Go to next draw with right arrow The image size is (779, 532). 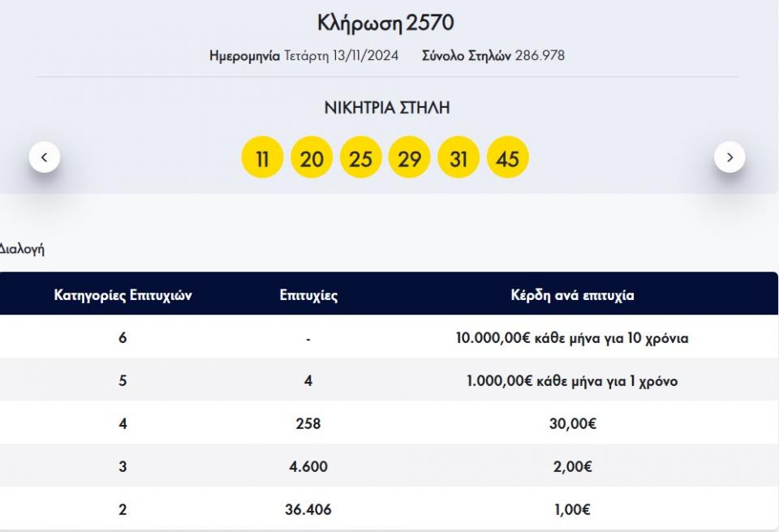[x=729, y=157]
